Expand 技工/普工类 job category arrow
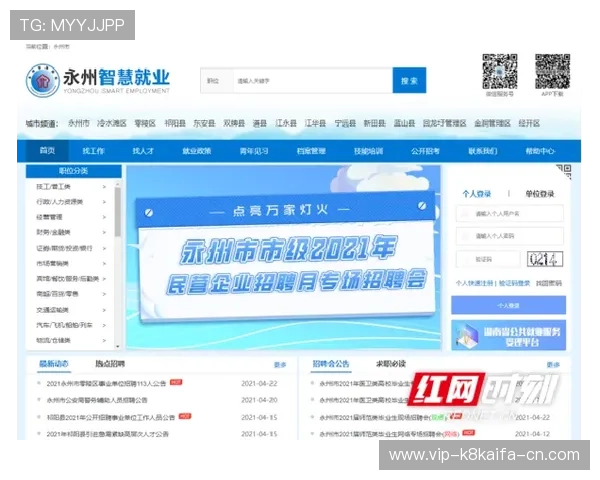 point(104,186)
